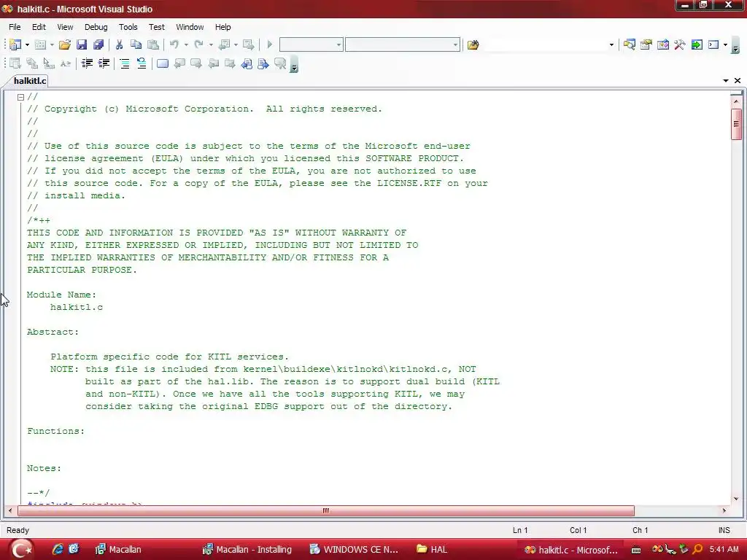Screen dimensions: 747x560
Task: Open the Undo history dropdown arrow
Action: pos(186,44)
